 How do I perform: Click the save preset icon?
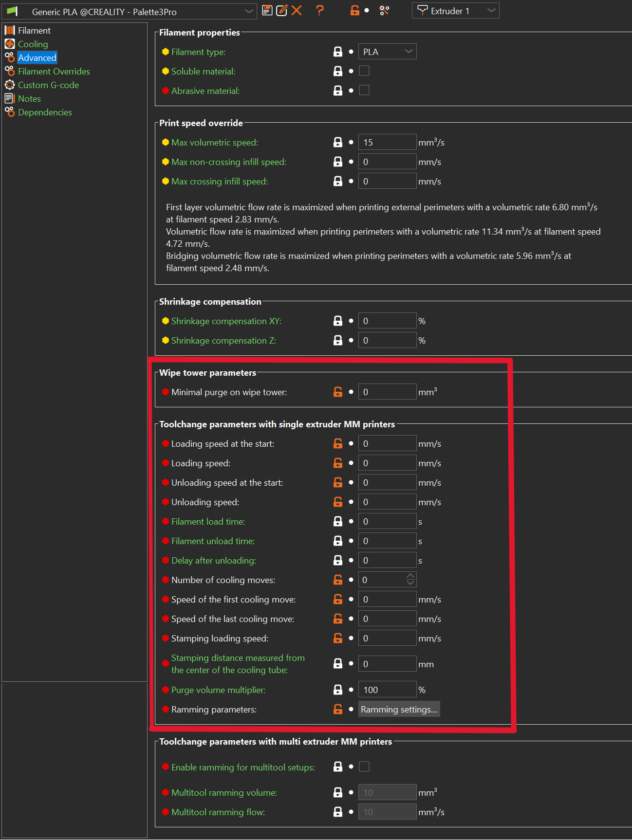267,10
